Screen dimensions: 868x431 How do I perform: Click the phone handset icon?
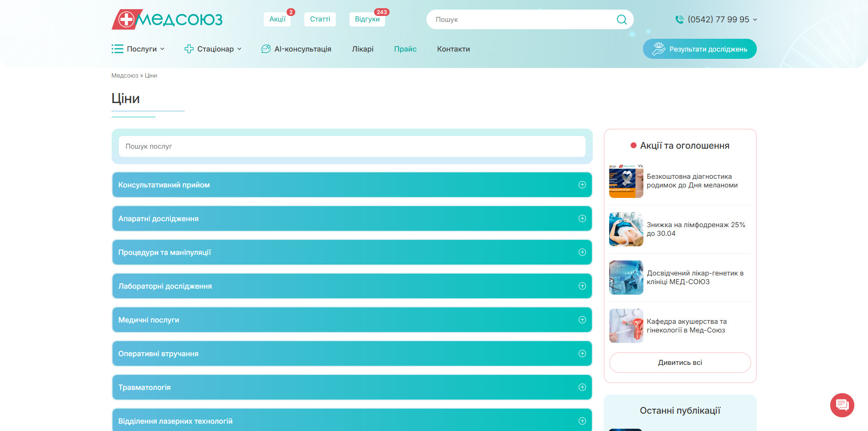coord(679,20)
